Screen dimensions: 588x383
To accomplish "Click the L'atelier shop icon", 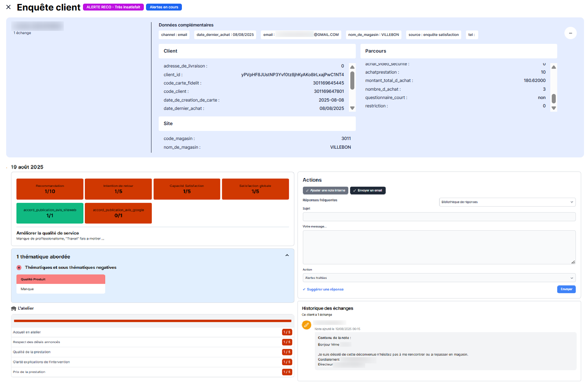I will click(x=14, y=308).
